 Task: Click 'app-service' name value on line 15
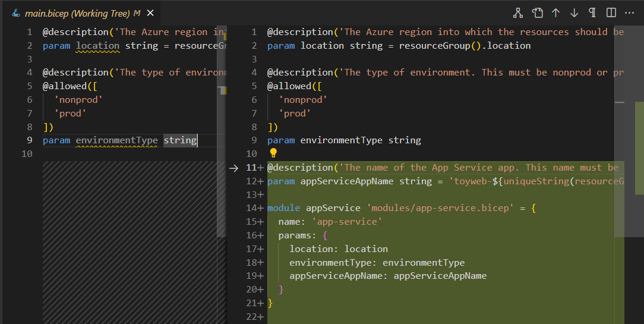point(346,222)
